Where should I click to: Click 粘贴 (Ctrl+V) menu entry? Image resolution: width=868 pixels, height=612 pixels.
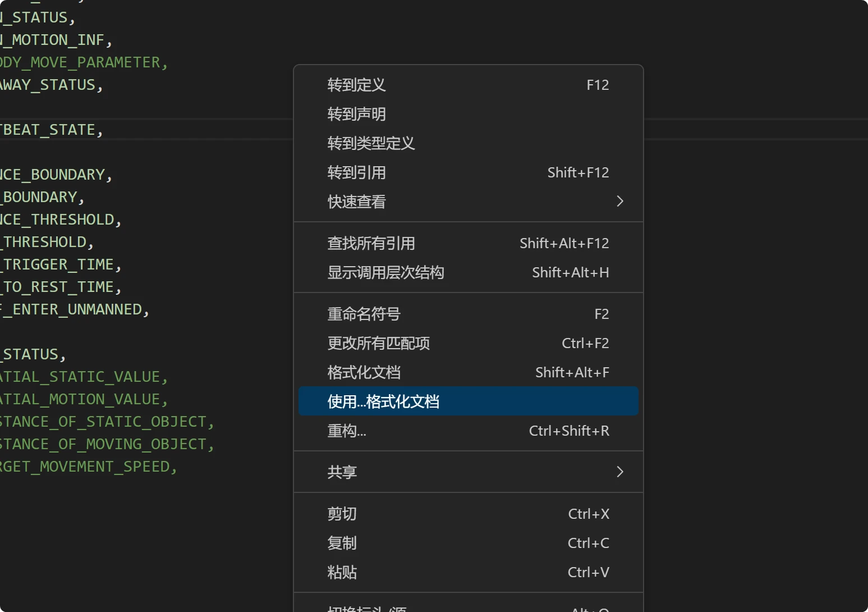click(x=342, y=573)
